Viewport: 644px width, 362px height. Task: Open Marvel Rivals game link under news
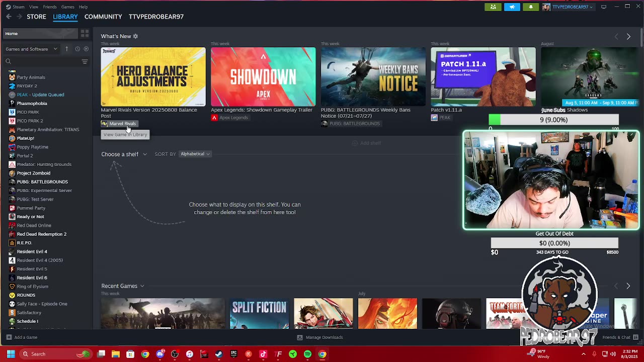point(119,124)
